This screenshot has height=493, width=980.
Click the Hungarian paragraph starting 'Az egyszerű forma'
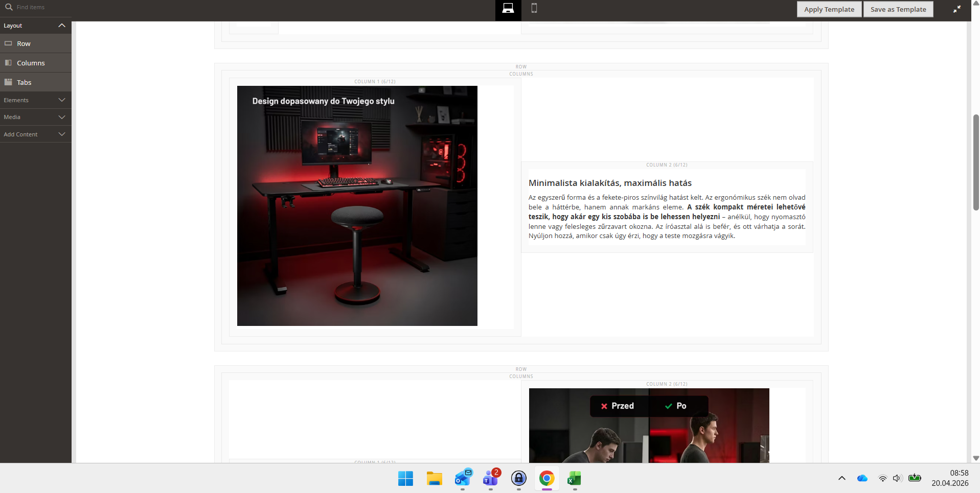(667, 217)
